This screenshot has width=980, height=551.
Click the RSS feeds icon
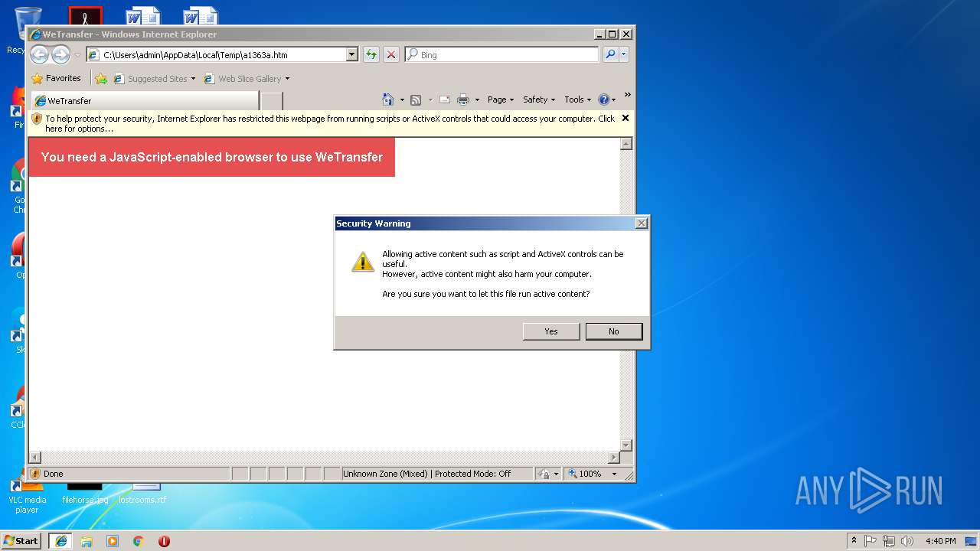point(416,99)
